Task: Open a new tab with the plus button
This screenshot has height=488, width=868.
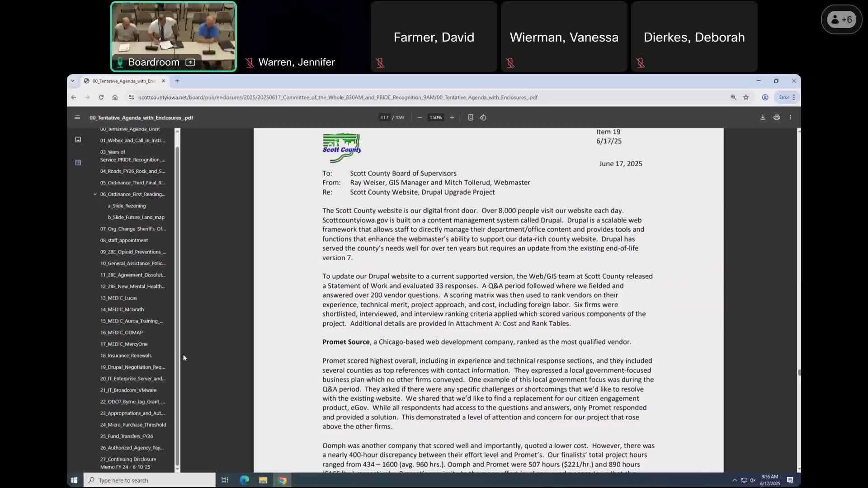Action: tap(177, 81)
